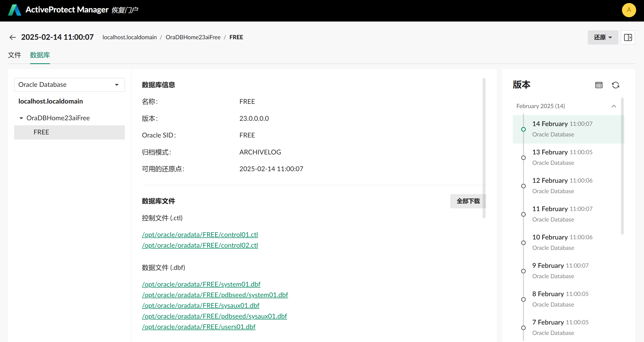
Task: Click OraDBHome23aiFree in the breadcrumb
Action: click(x=193, y=37)
